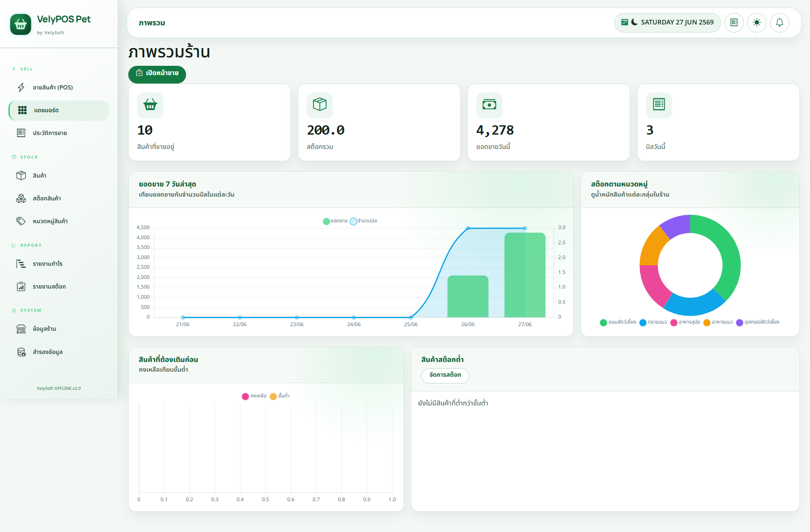Viewport: 810px width, 532px height.
Task: Click the receipt icon on bills card
Action: [x=659, y=105]
